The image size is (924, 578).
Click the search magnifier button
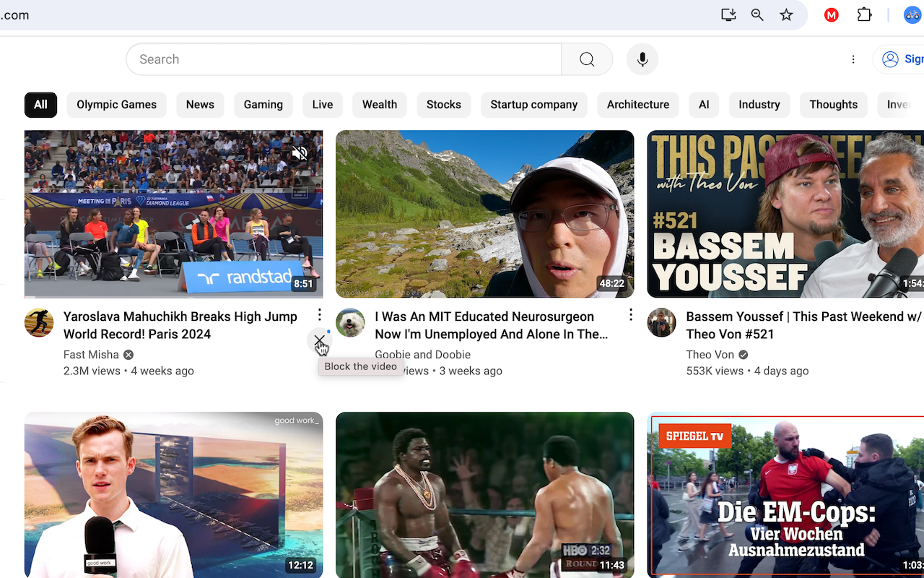point(587,59)
